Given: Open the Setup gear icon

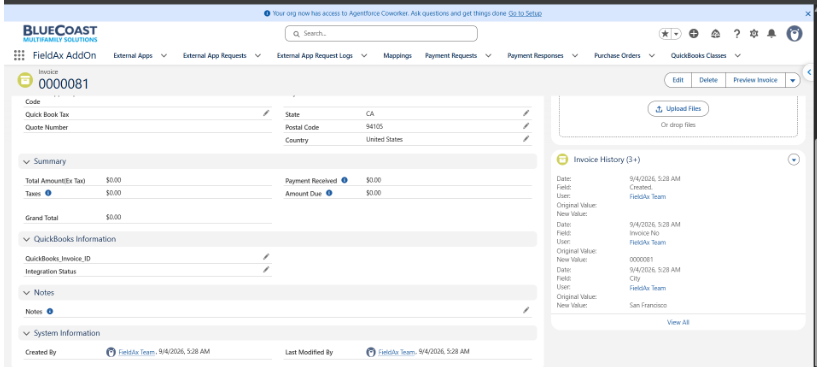Looking at the screenshot, I should [753, 33].
